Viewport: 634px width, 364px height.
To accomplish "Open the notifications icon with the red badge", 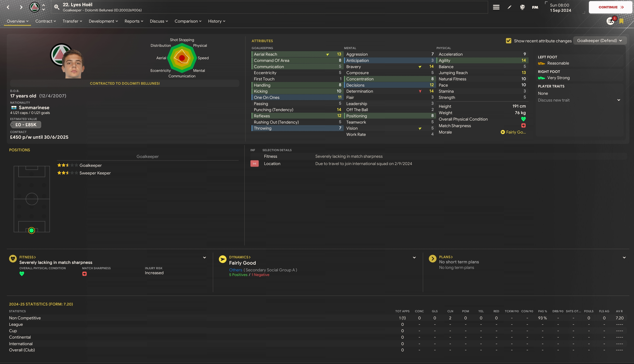I will click(x=610, y=21).
